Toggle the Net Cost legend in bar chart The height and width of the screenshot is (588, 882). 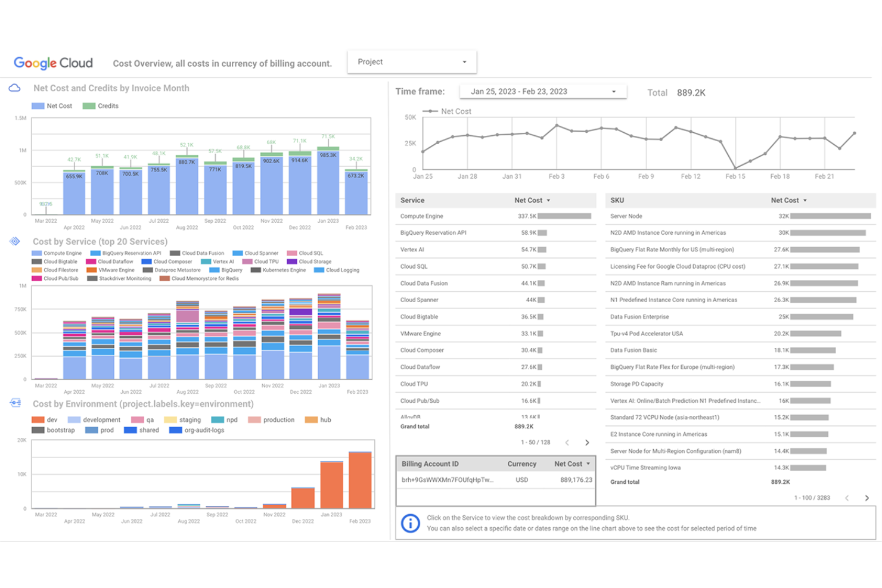click(x=52, y=106)
